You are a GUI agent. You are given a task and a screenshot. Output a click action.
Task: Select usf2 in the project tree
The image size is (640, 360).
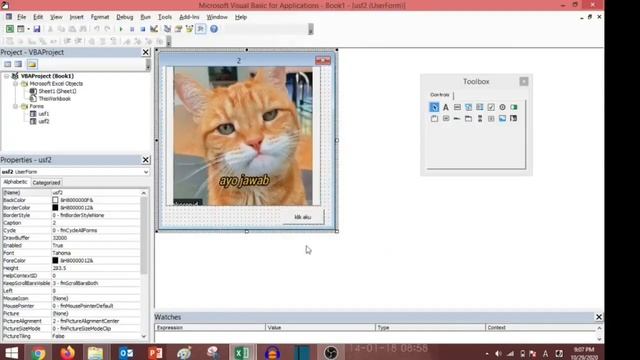[x=44, y=121]
